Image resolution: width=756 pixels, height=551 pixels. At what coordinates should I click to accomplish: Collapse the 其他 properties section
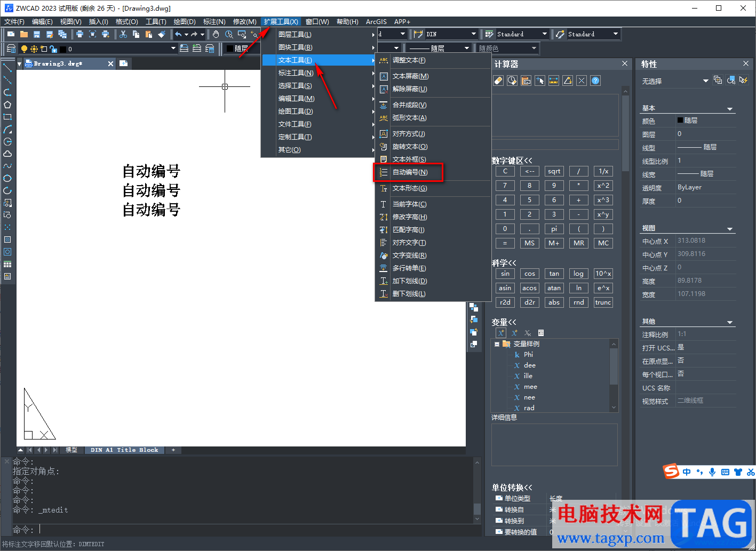pos(730,322)
